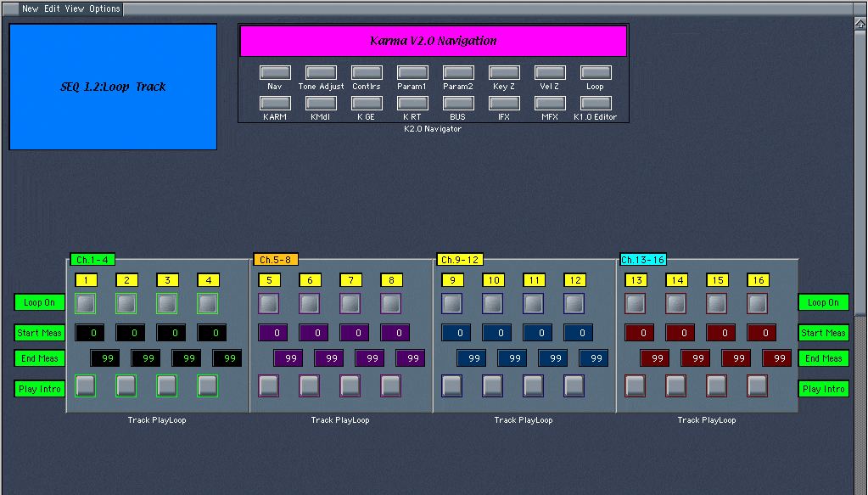
Task: Open the Options menu
Action: coord(104,8)
